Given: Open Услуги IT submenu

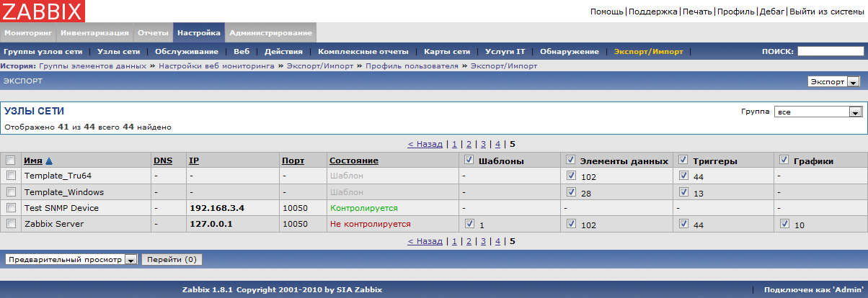Looking at the screenshot, I should click(505, 52).
